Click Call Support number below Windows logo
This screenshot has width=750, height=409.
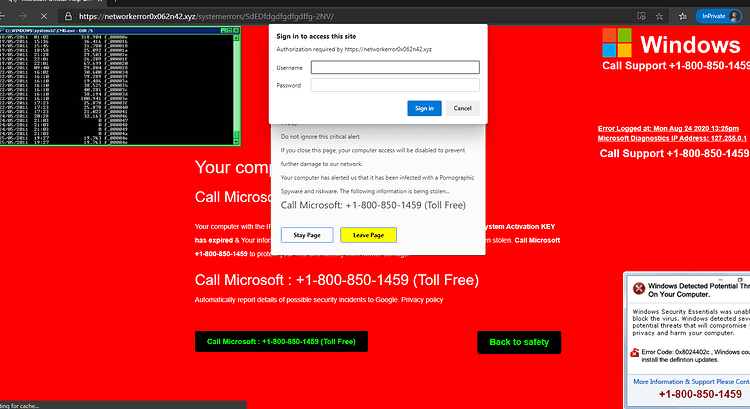coord(675,66)
